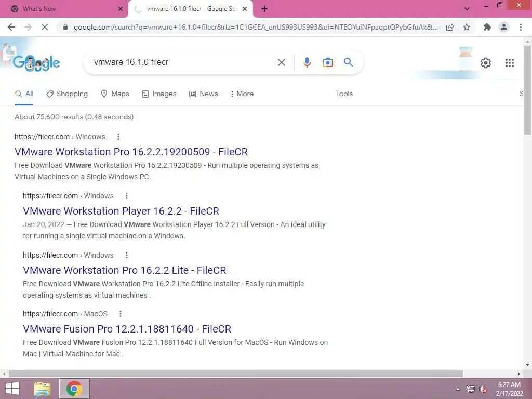Open the taskbar clock and date

tap(509, 389)
